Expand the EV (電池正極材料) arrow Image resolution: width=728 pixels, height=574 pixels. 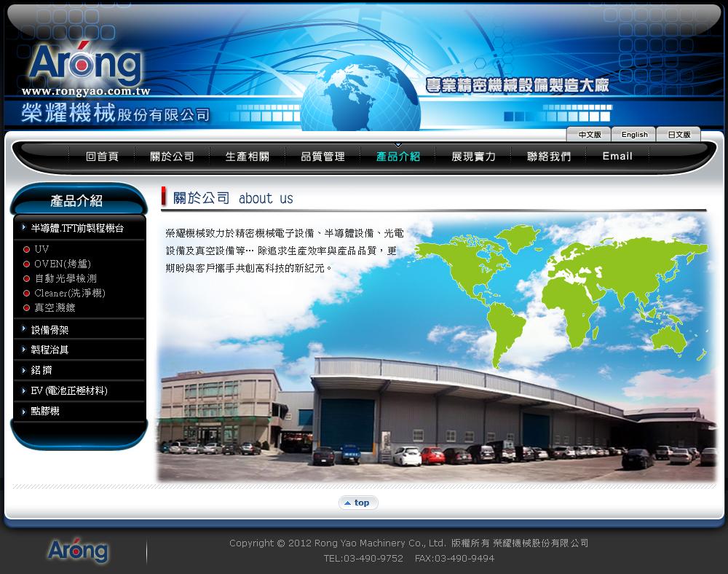click(24, 390)
